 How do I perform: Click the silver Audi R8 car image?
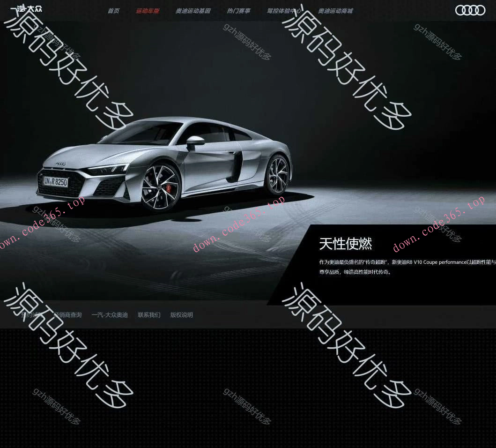pyautogui.click(x=164, y=164)
